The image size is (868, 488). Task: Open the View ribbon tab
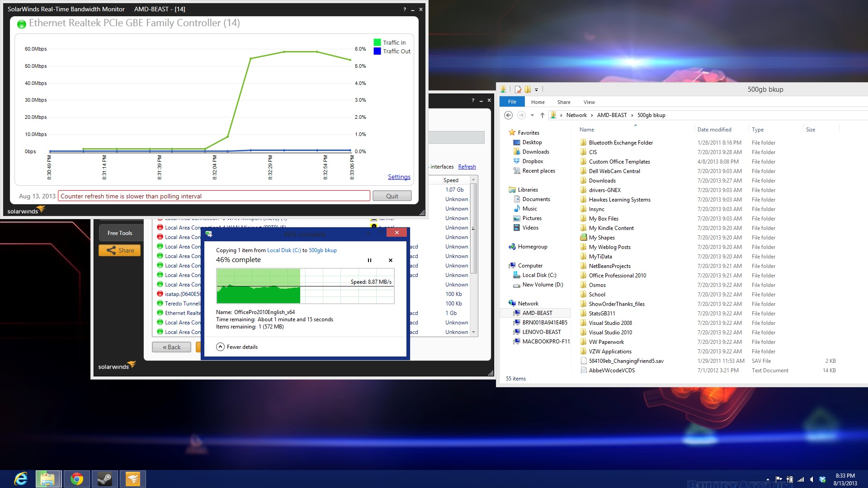[x=589, y=102]
